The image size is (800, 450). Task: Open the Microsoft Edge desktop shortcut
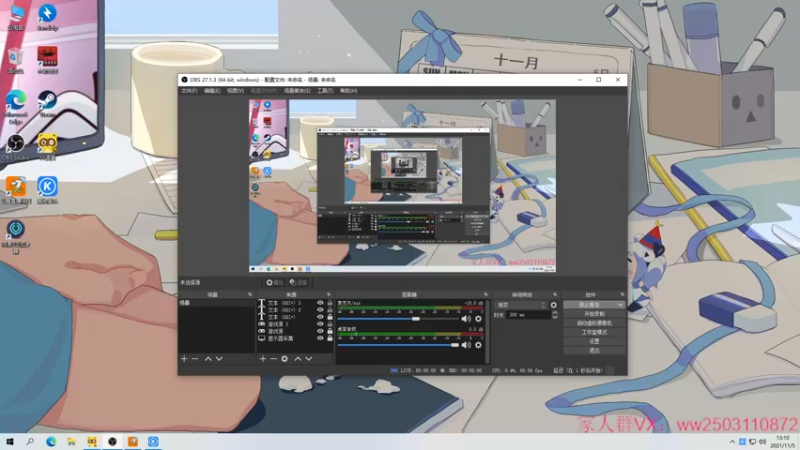[x=16, y=107]
